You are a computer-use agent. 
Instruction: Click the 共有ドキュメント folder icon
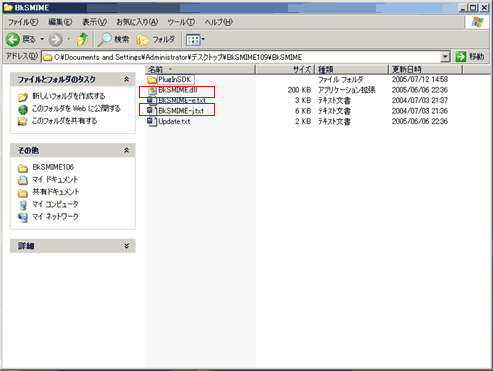23,192
